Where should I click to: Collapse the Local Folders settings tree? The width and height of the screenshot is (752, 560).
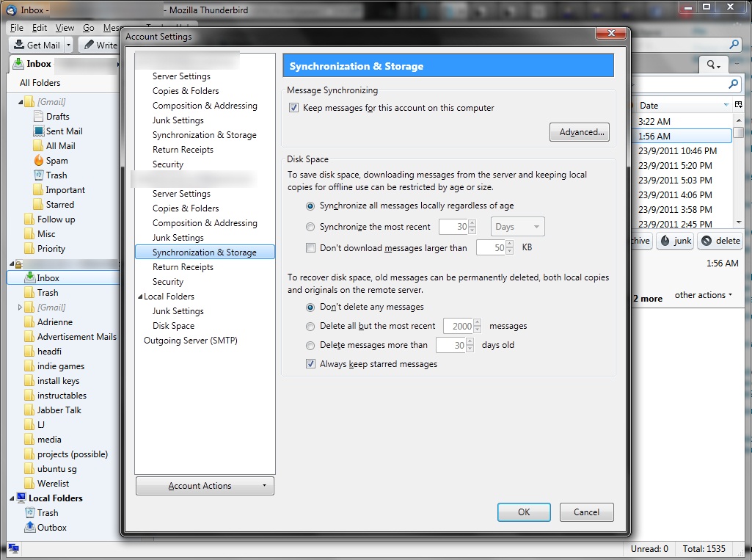pyautogui.click(x=140, y=297)
